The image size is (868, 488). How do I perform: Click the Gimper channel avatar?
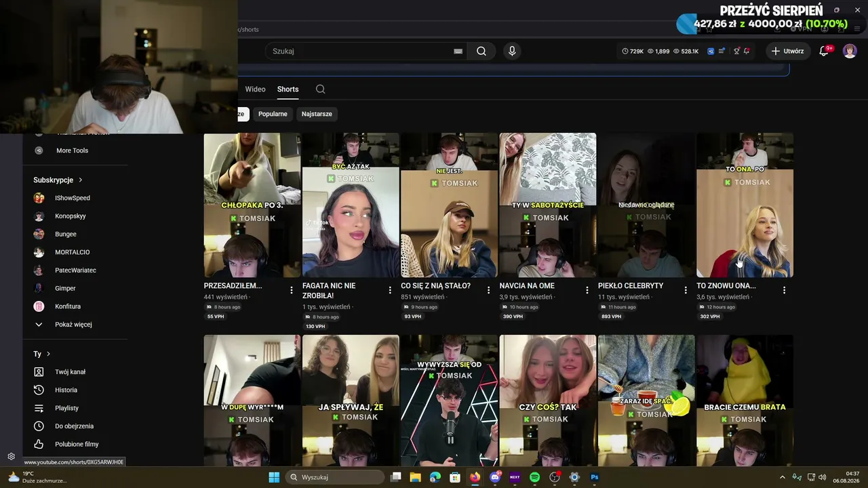tap(39, 289)
